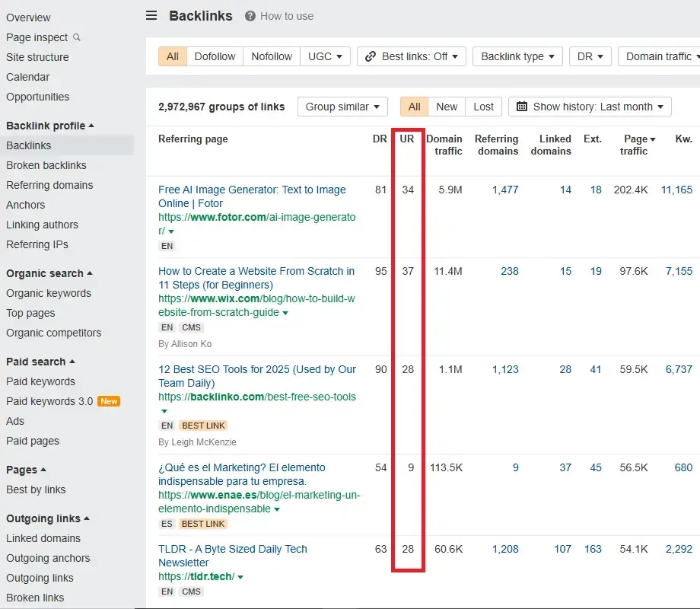700x609 pixels.
Task: Go to Organic keywords in sidebar
Action: pos(49,293)
